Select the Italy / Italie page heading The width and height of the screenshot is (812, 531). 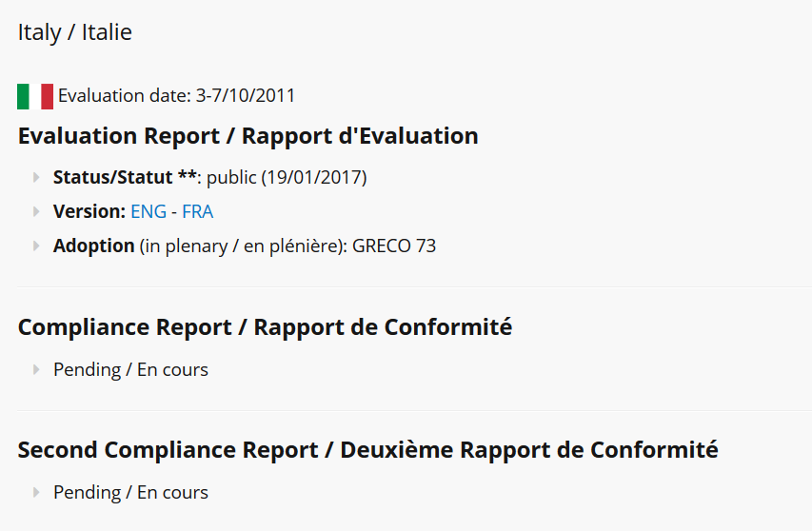75,32
